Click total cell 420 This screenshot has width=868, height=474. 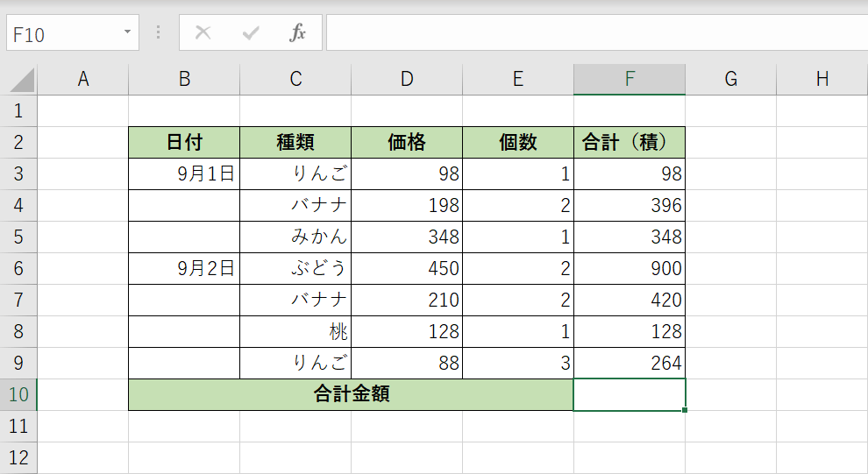(x=630, y=301)
